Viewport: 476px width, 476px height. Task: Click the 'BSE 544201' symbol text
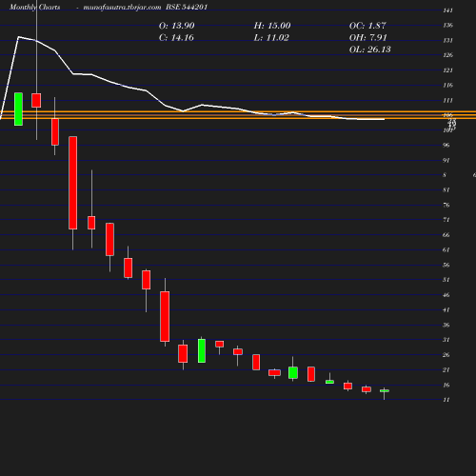tap(187, 7)
